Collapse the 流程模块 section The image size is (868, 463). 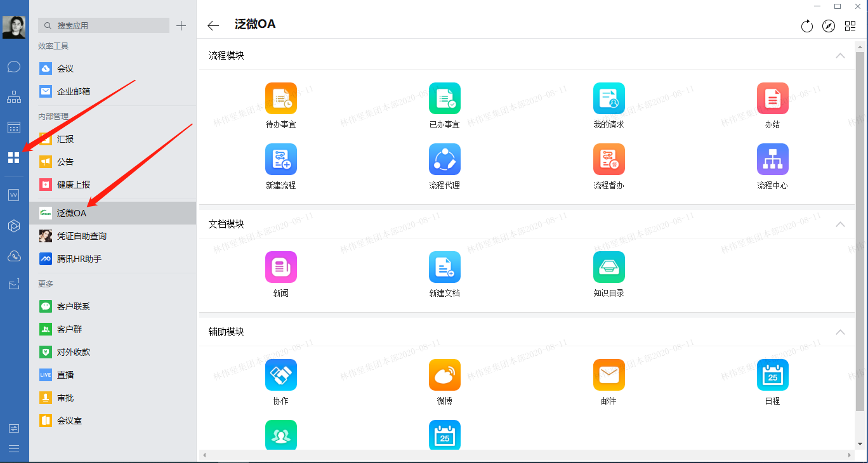coord(840,56)
